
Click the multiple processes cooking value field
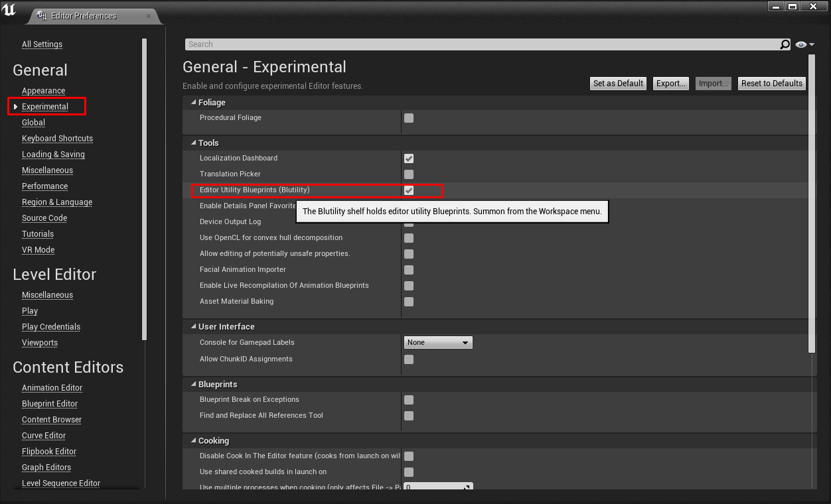pos(438,487)
